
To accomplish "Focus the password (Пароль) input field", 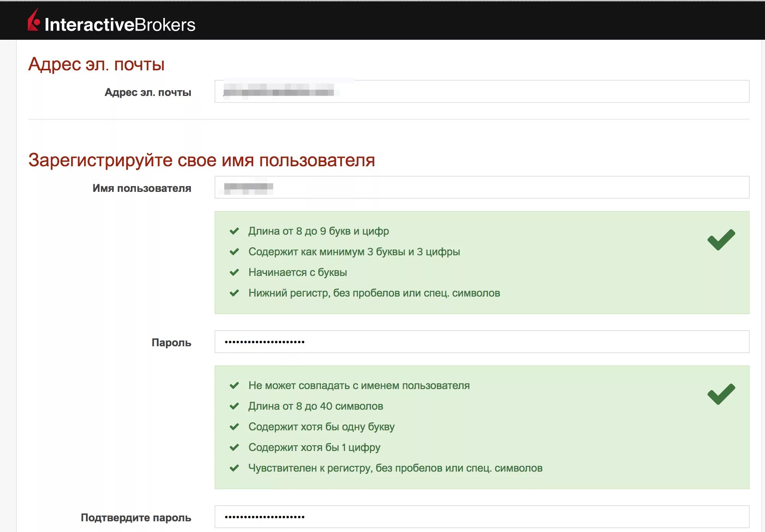I will pos(481,342).
